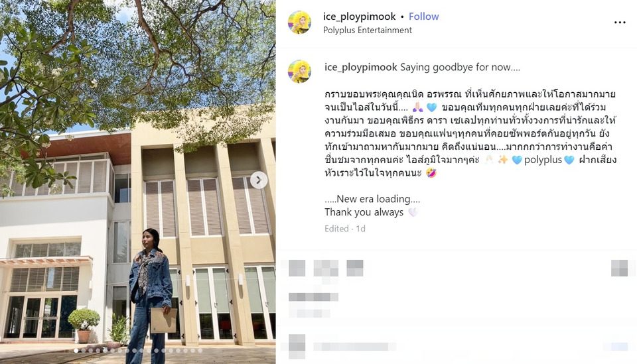Select the first carousel indicator dot
This screenshot has height=364, width=637.
[76, 351]
